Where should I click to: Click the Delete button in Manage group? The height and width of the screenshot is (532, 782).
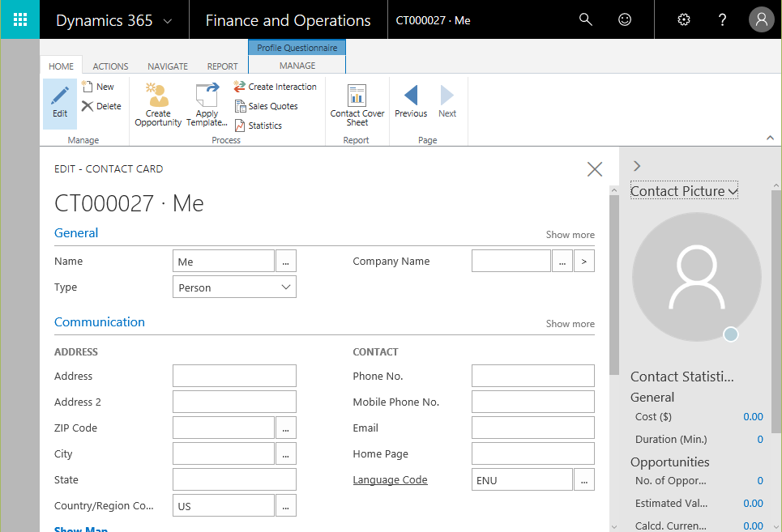[101, 106]
